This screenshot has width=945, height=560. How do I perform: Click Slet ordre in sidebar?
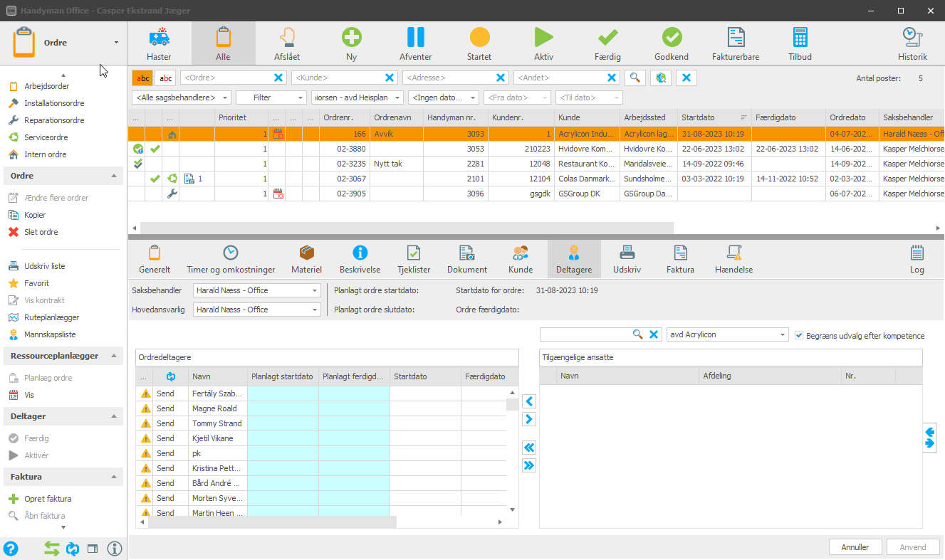[x=41, y=232]
